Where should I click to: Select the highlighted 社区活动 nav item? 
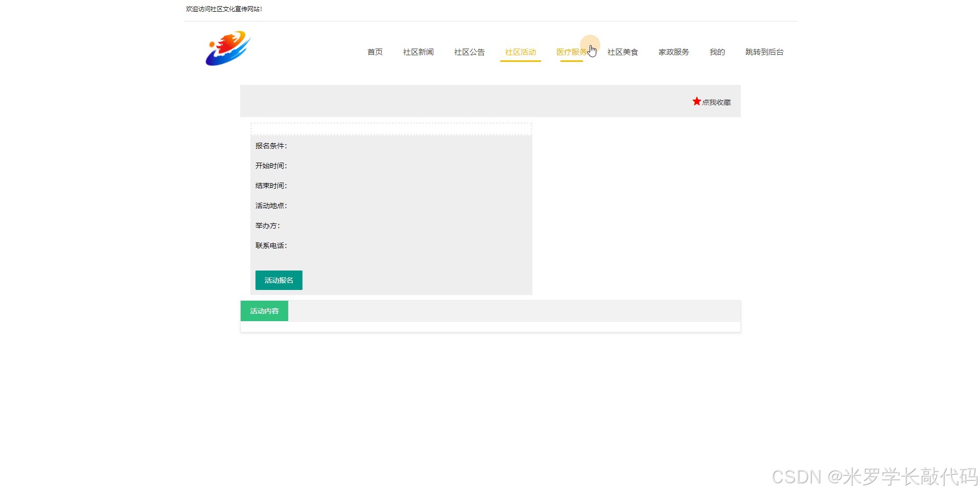520,52
